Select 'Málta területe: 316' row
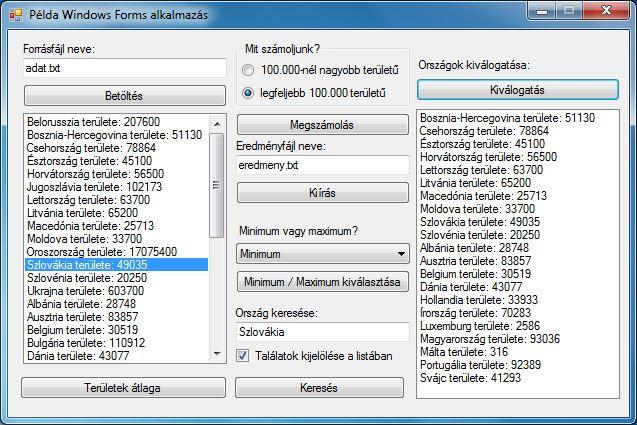This screenshot has height=425, width=637. 518,352
